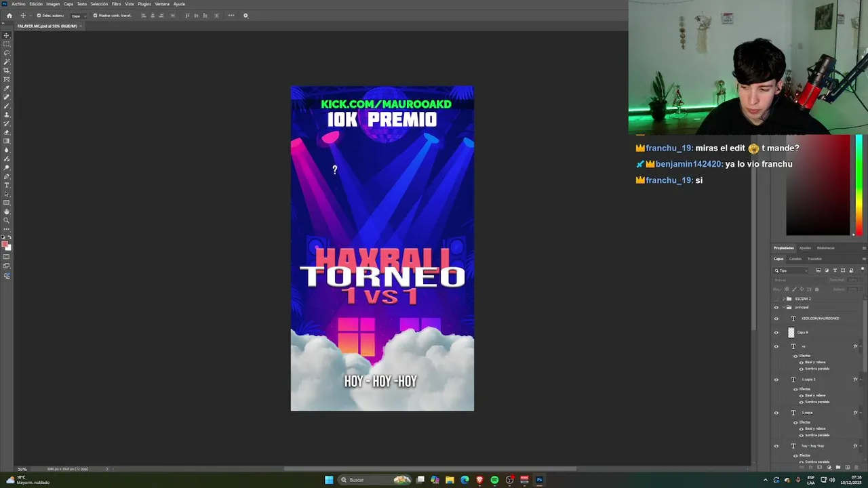Viewport: 868px width, 488px height.
Task: Toggle layer filtering switch on or off
Action: (x=862, y=269)
